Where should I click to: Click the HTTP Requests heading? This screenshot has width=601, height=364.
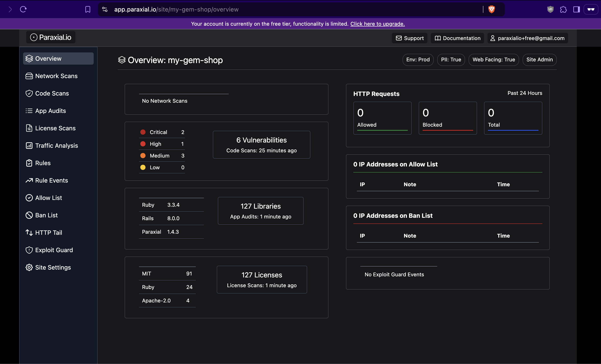(x=376, y=94)
